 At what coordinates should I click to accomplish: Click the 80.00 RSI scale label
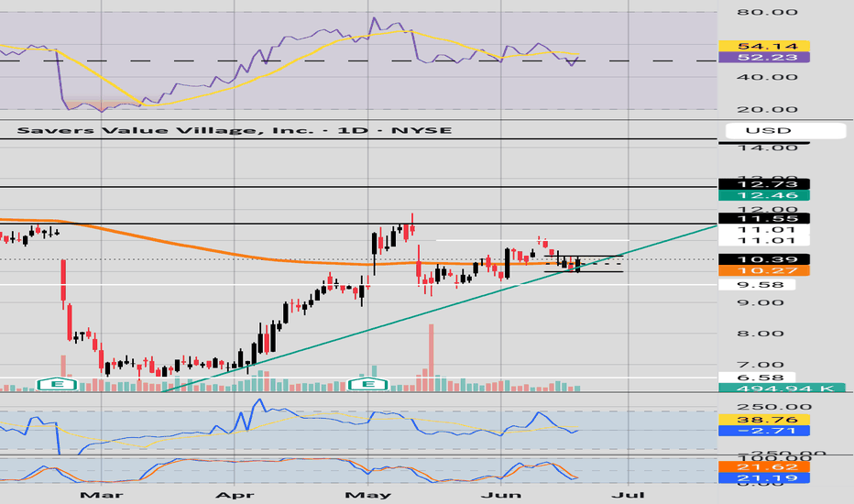tap(767, 12)
